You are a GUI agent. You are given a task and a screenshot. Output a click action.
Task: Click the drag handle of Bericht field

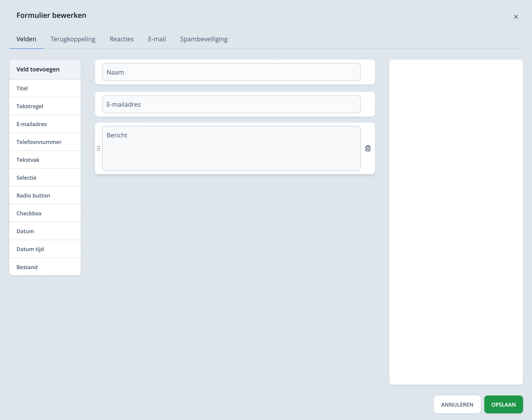coord(99,148)
